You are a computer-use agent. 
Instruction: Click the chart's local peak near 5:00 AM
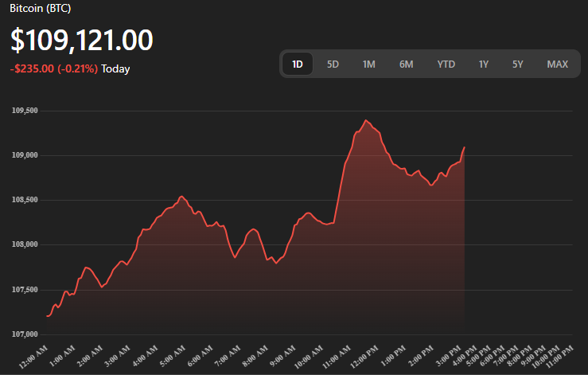[181, 196]
